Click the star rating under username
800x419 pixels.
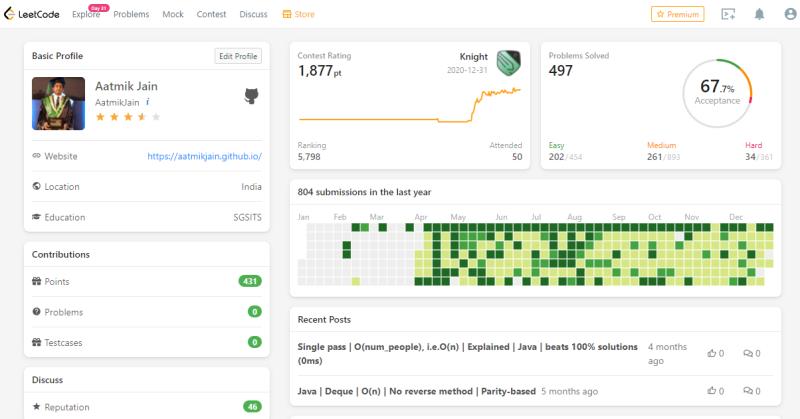pos(127,117)
